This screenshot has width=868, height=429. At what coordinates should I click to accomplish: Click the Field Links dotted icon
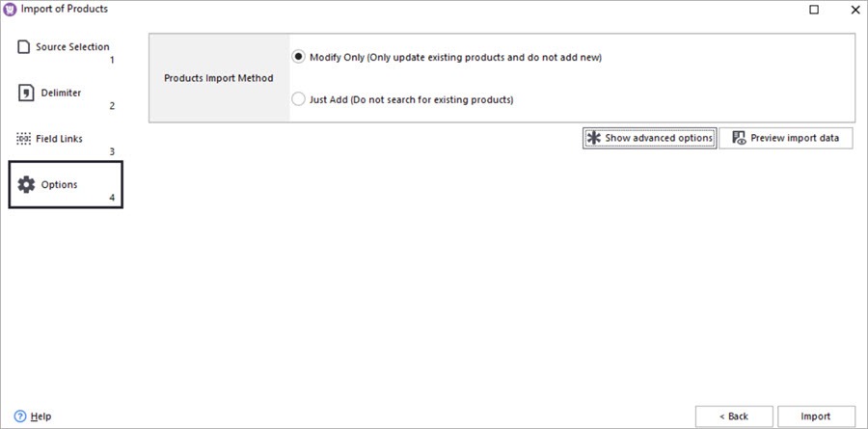coord(24,139)
